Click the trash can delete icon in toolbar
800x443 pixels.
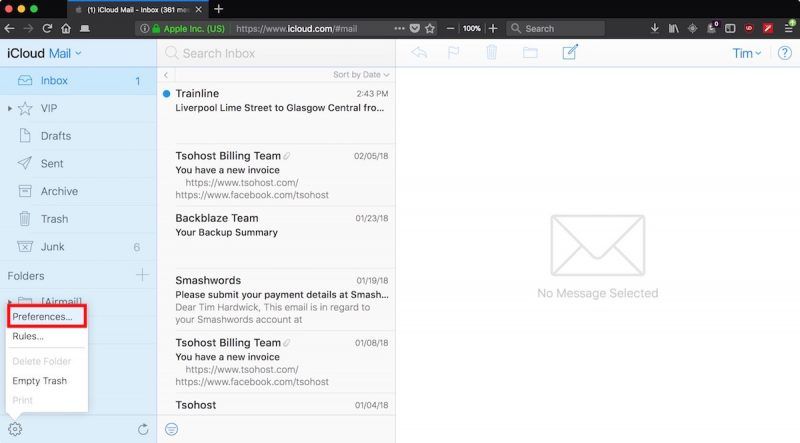491,53
